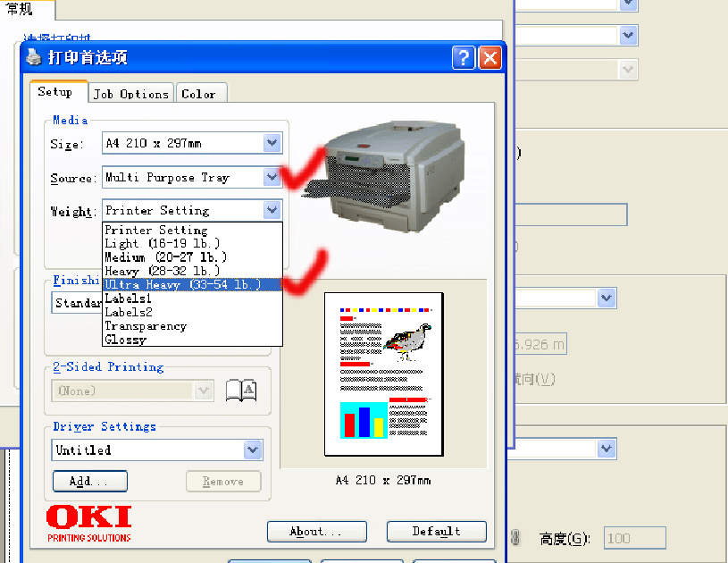This screenshot has height=563, width=728.
Task: Click the Add... button
Action: click(89, 482)
